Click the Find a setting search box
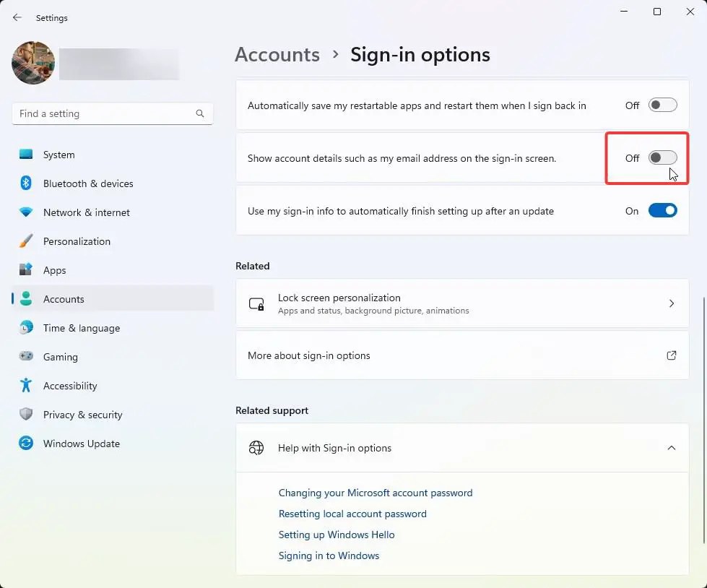 pos(112,113)
